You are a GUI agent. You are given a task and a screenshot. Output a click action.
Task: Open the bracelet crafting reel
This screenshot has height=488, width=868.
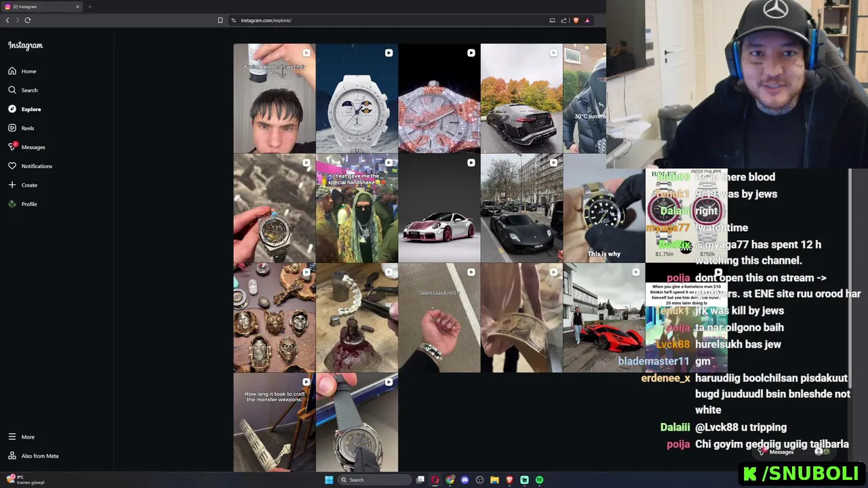357,318
